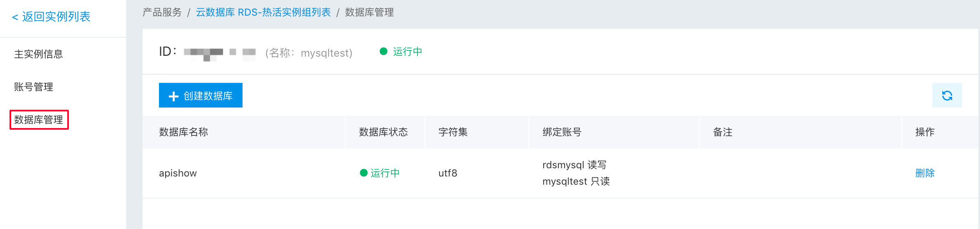Viewport: 980px width, 229px height.
Task: Open 账号管理 in the sidebar
Action: (x=34, y=87)
